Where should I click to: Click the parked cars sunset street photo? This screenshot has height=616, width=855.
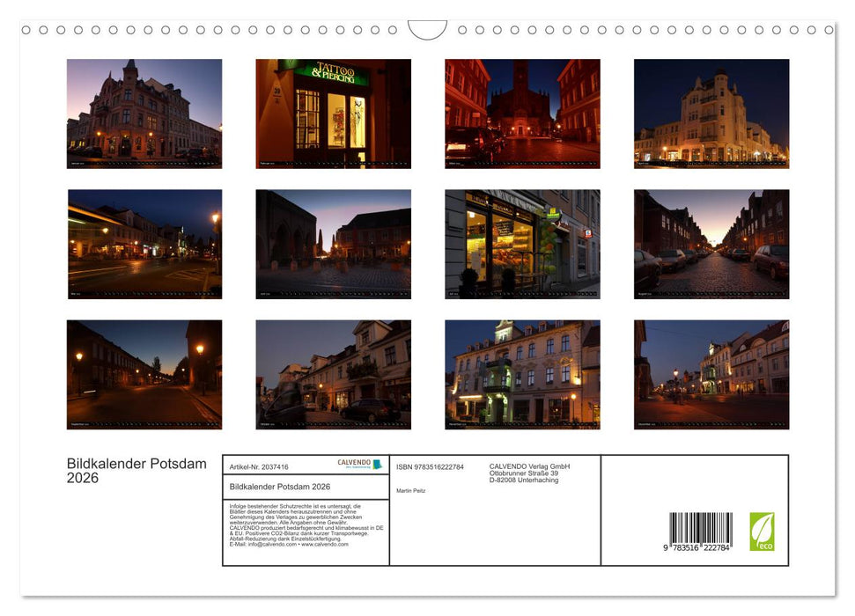710,244
